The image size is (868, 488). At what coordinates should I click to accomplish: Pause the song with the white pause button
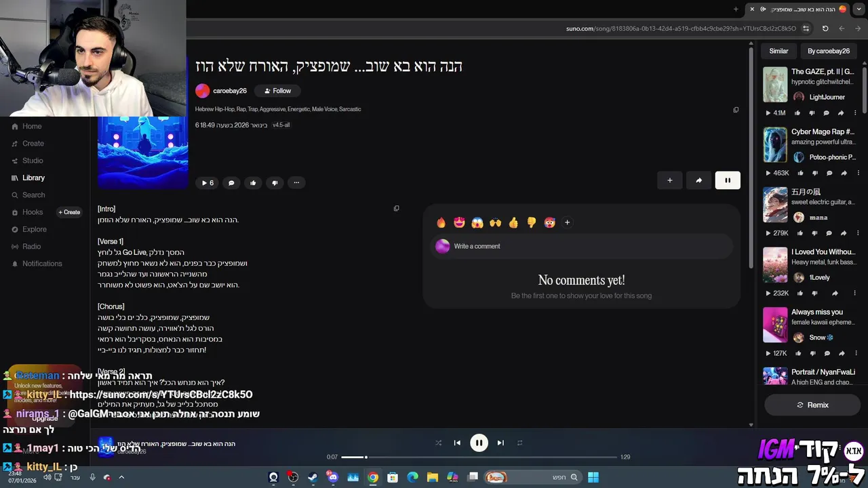[728, 180]
